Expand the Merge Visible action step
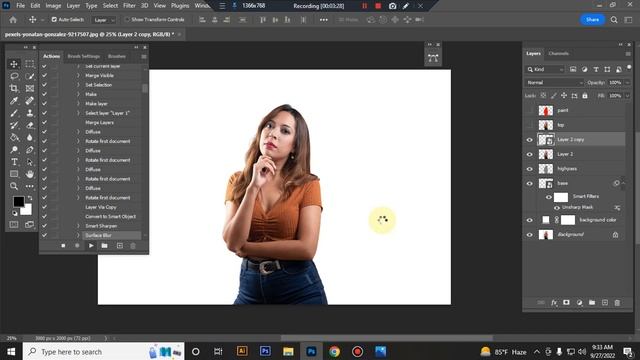This screenshot has height=360, width=640. pyautogui.click(x=78, y=76)
